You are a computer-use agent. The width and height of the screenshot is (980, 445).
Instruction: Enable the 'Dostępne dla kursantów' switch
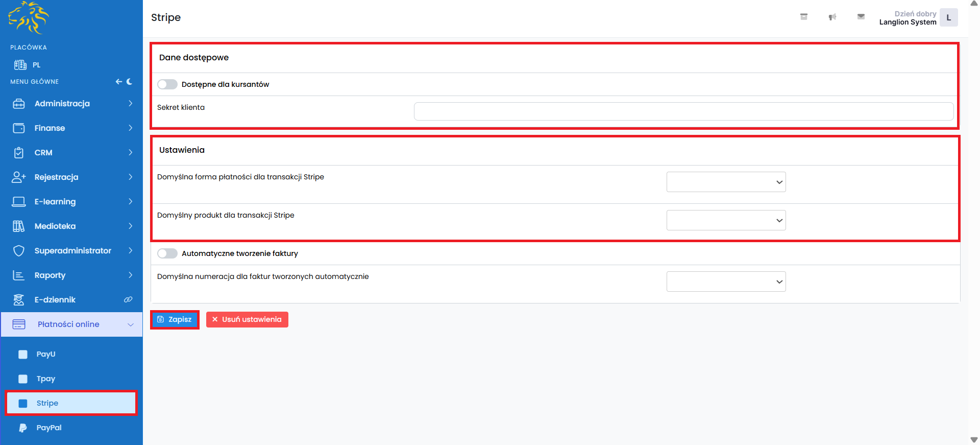[167, 84]
